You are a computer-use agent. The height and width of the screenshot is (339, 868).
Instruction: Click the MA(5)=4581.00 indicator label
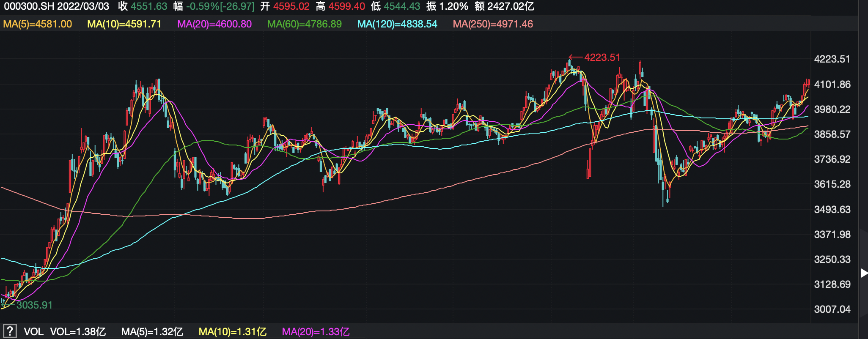[38, 24]
